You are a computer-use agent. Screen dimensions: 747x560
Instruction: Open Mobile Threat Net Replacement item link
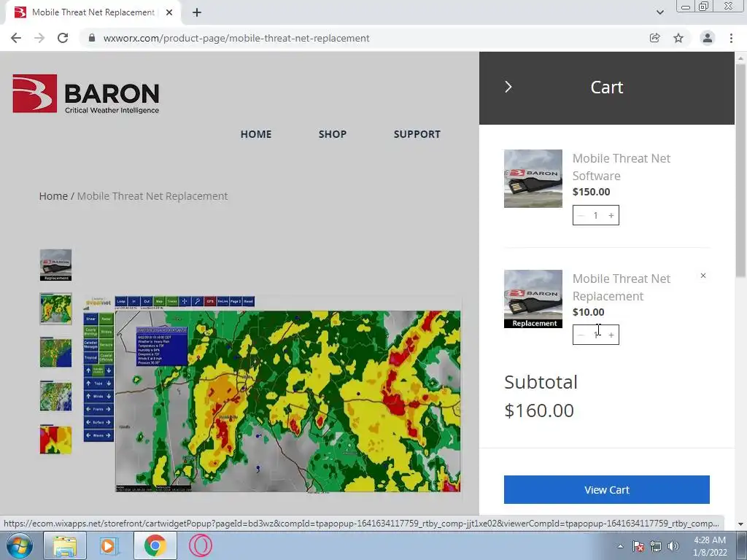point(622,287)
